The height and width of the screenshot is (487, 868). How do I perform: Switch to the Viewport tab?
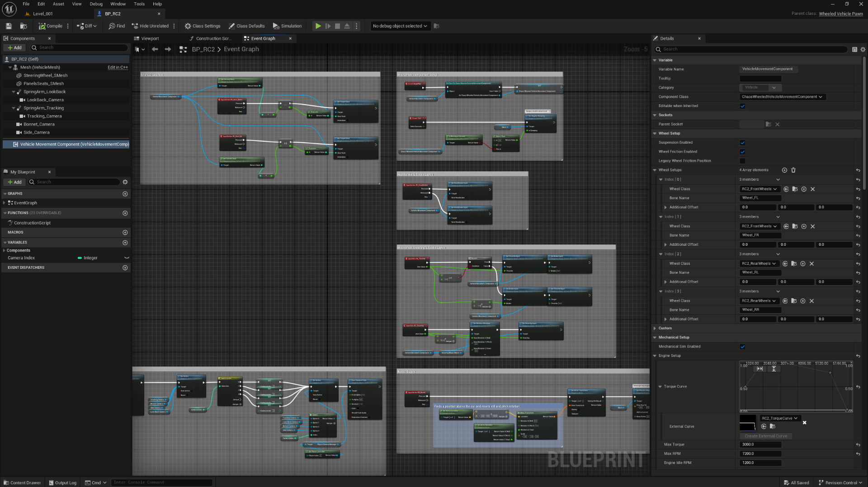click(x=150, y=39)
